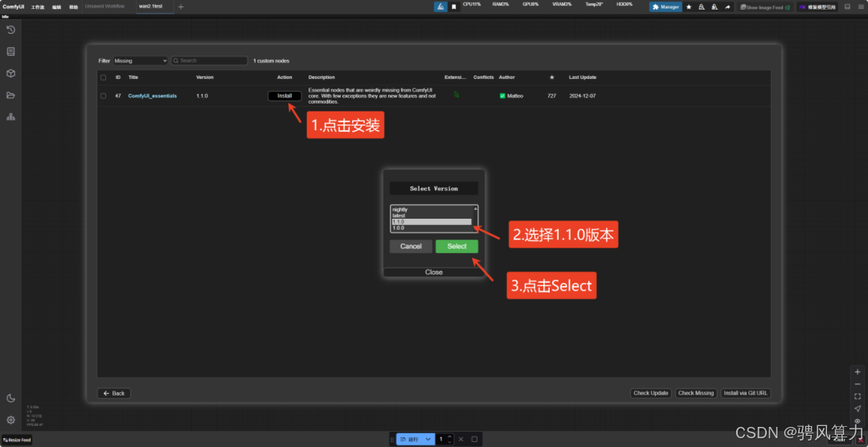The height and width of the screenshot is (447, 868).
Task: Switch to Unsaved Workflow tab
Action: click(x=104, y=6)
